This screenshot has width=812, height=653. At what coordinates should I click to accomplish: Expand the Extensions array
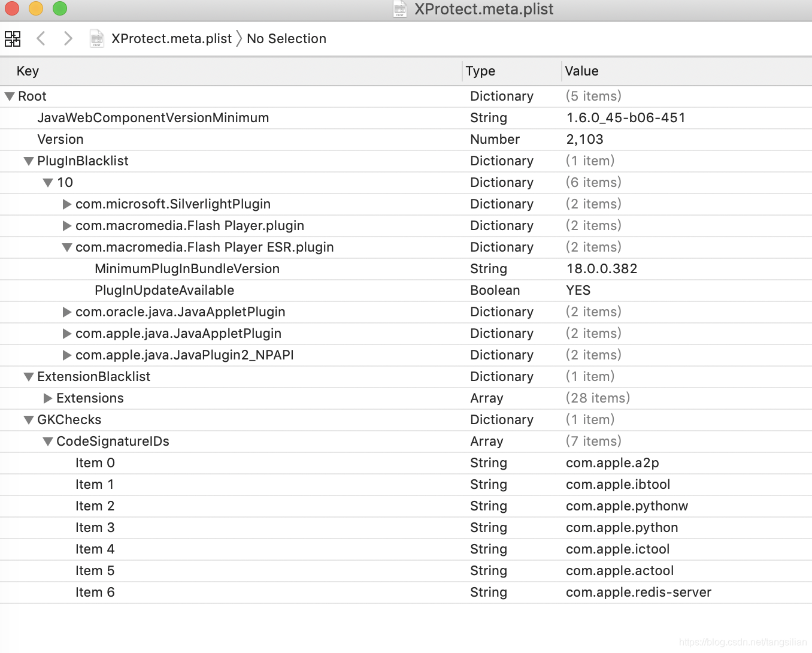[48, 398]
